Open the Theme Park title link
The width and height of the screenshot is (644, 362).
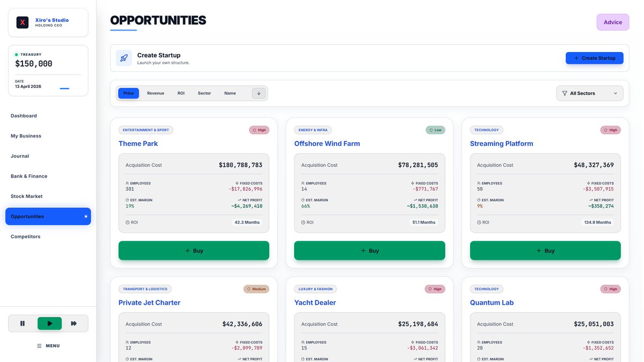(x=138, y=144)
